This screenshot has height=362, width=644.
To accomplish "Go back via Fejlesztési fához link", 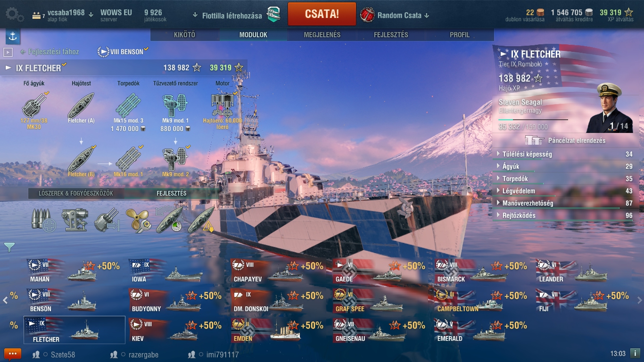I will pyautogui.click(x=50, y=52).
